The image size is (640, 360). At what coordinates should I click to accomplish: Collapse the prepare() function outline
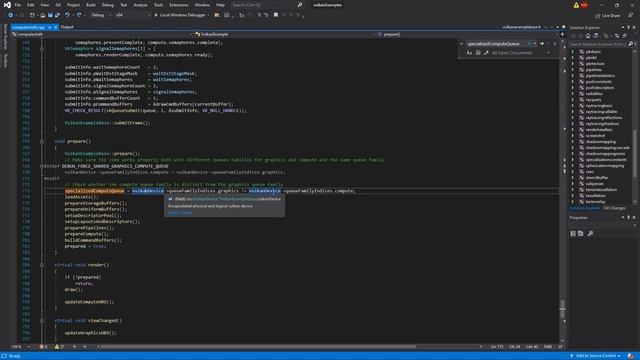(42, 141)
